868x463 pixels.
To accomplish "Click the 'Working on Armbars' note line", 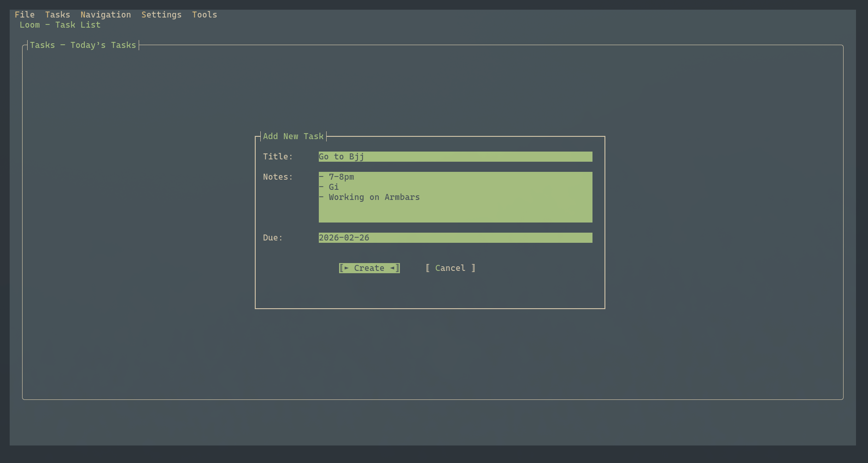I will click(374, 197).
